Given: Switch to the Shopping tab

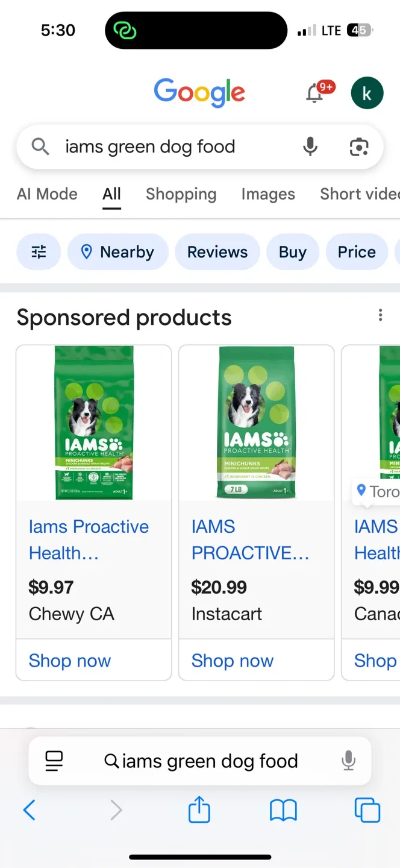Looking at the screenshot, I should coord(181,194).
